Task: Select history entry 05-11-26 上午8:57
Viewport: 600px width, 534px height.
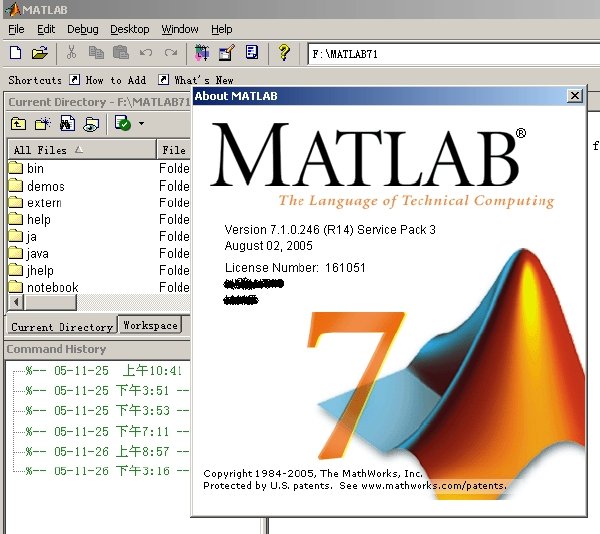Action: point(107,451)
